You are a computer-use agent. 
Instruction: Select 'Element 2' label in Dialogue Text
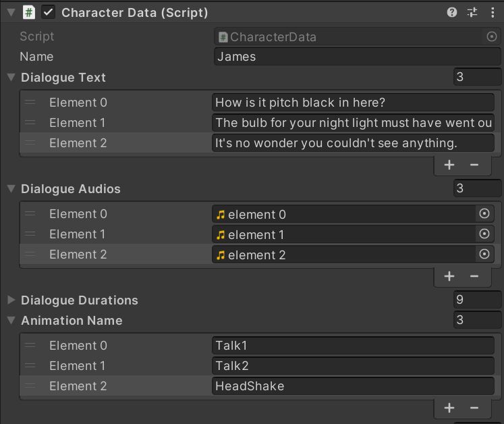(x=78, y=143)
